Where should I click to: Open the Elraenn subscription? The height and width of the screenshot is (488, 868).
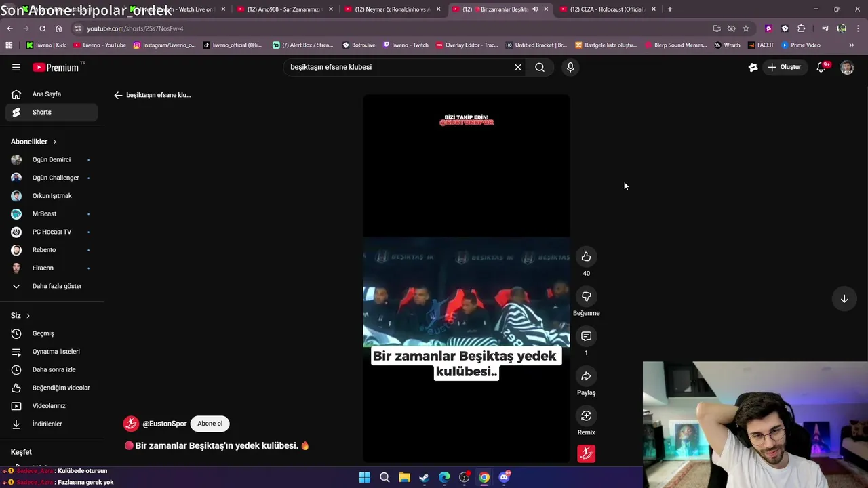tap(52, 268)
